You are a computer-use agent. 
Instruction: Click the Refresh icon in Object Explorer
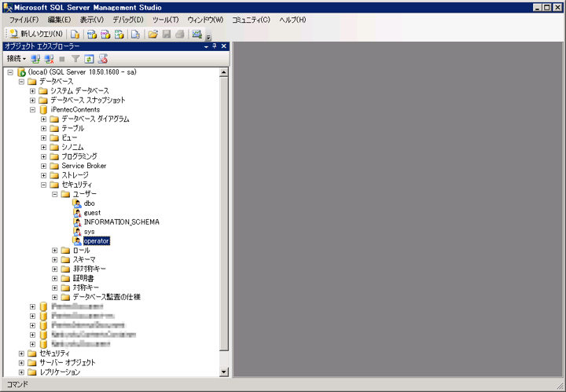[x=89, y=59]
